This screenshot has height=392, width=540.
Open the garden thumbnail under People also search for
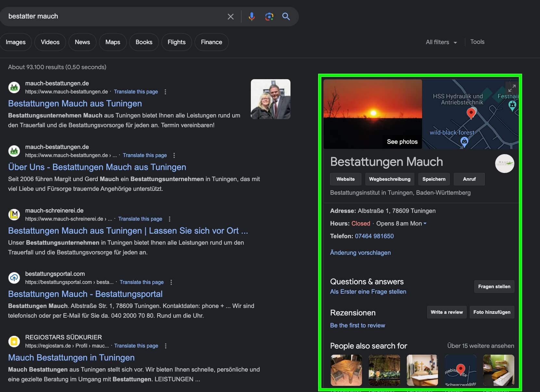[384, 370]
